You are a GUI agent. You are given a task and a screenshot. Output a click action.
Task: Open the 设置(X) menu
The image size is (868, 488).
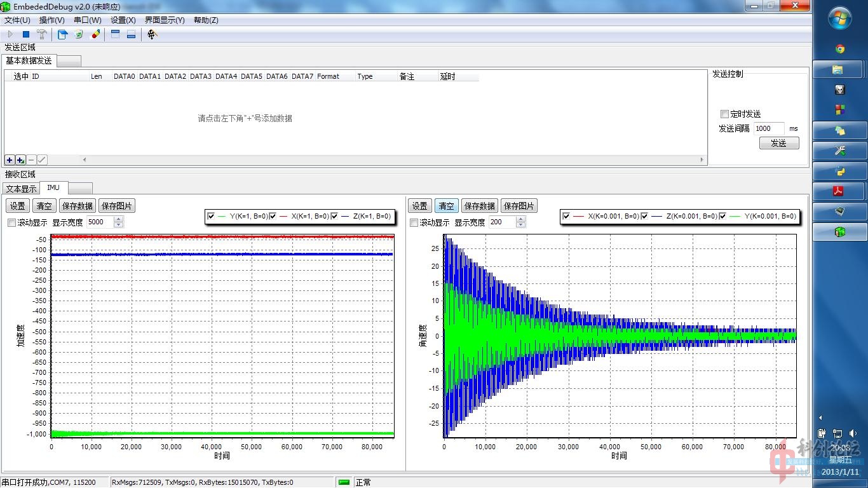[x=123, y=20]
